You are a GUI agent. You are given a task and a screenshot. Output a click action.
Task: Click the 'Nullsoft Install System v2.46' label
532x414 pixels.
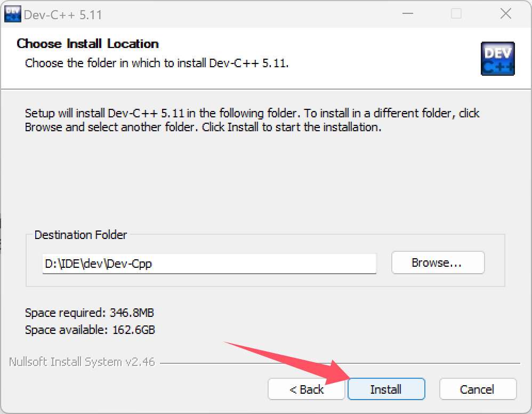coord(82,362)
